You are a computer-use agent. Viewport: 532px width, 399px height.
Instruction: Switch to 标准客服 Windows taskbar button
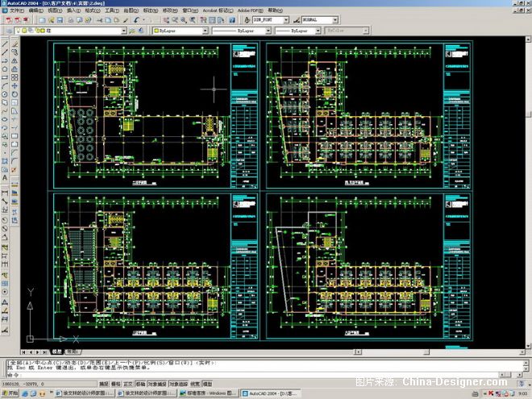(208, 393)
